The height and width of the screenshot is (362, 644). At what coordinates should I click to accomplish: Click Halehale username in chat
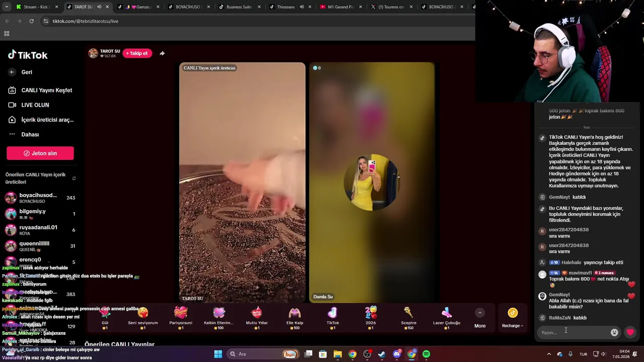point(572,262)
